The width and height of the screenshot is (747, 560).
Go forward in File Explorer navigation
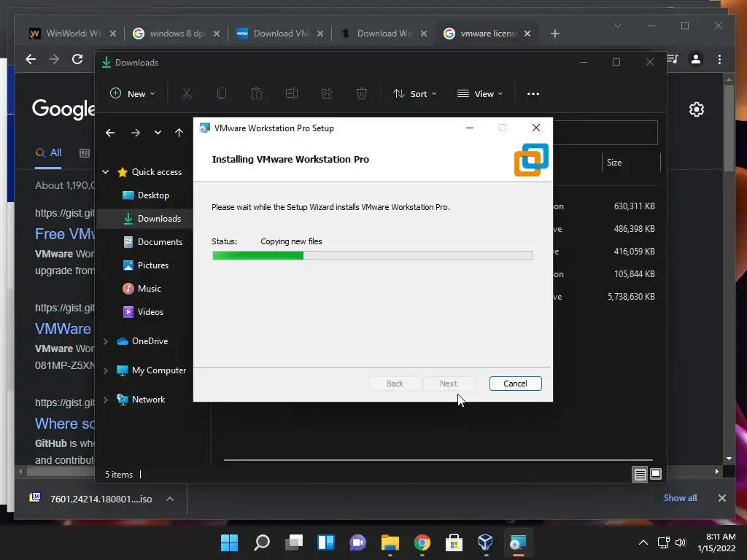[x=136, y=133]
